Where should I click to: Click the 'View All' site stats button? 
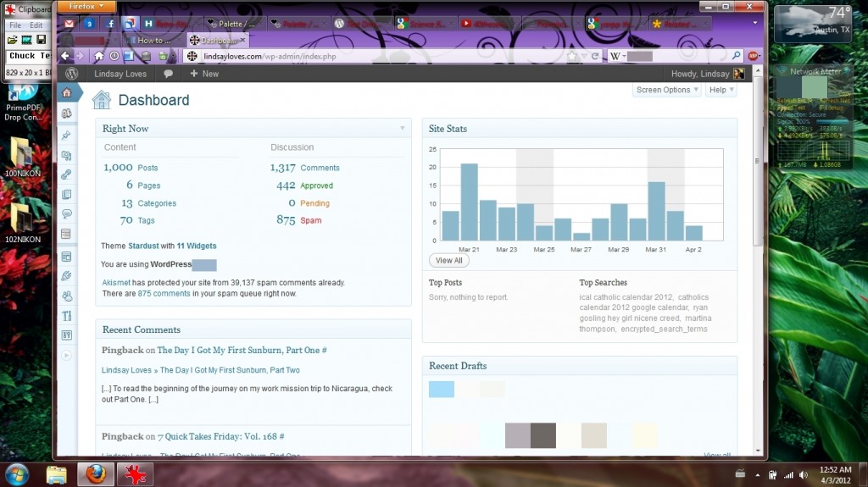click(449, 260)
